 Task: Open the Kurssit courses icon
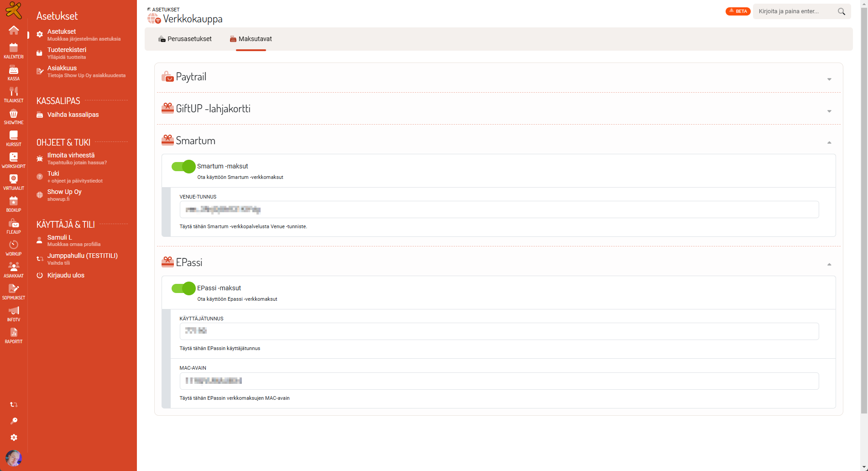click(14, 138)
